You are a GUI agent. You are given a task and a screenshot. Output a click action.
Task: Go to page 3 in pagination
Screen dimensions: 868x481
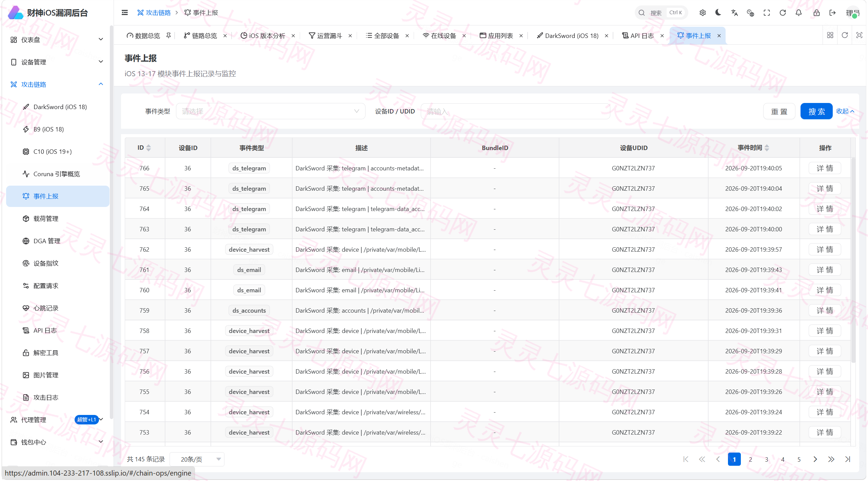point(767,459)
